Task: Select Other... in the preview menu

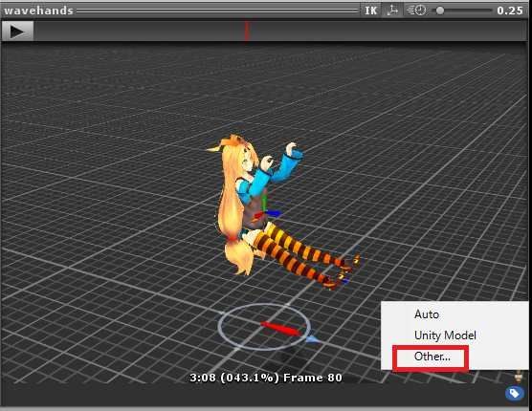Action: click(x=432, y=357)
